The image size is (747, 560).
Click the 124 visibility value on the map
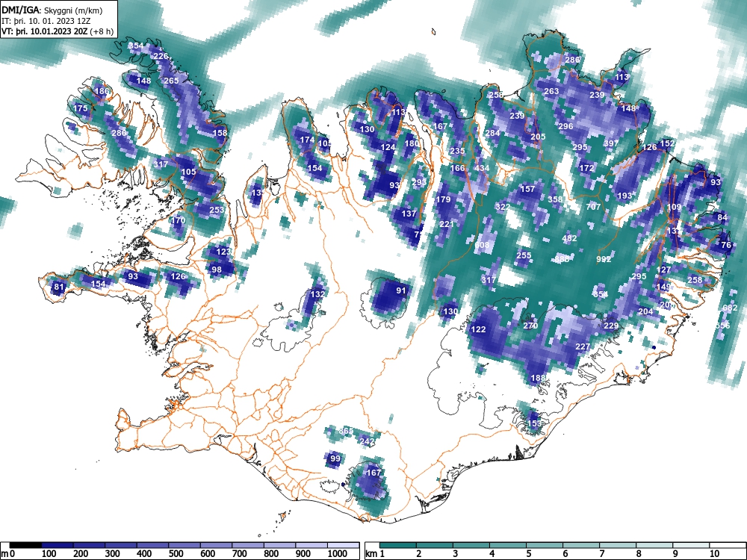388,147
